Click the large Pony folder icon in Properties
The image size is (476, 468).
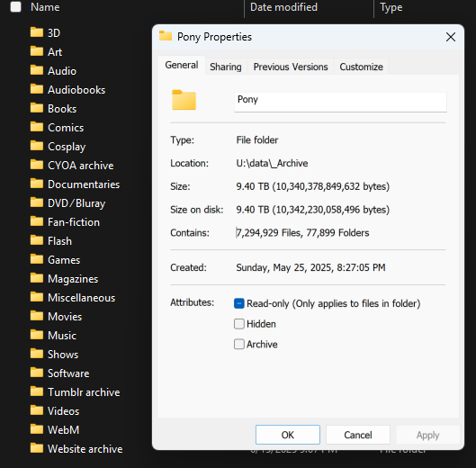[x=184, y=100]
